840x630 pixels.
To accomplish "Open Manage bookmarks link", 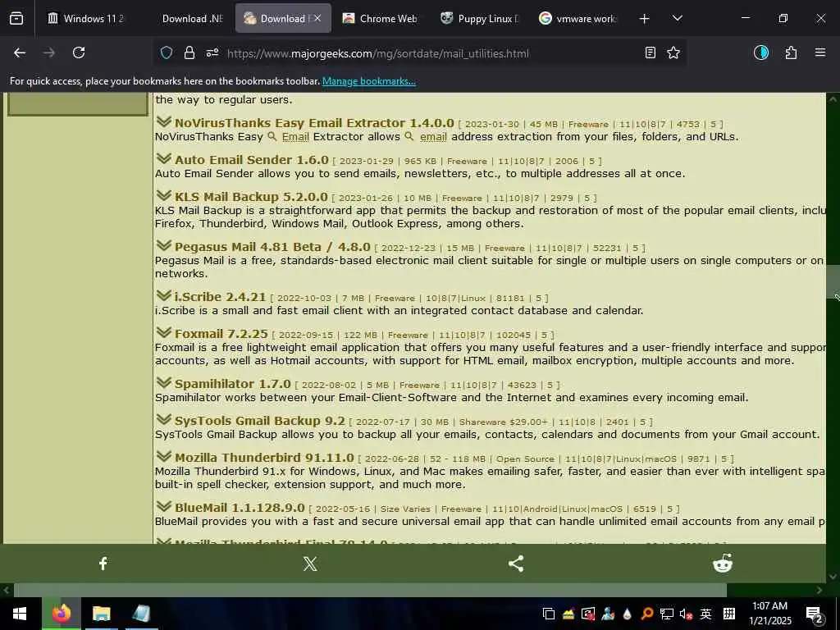I will [x=368, y=81].
